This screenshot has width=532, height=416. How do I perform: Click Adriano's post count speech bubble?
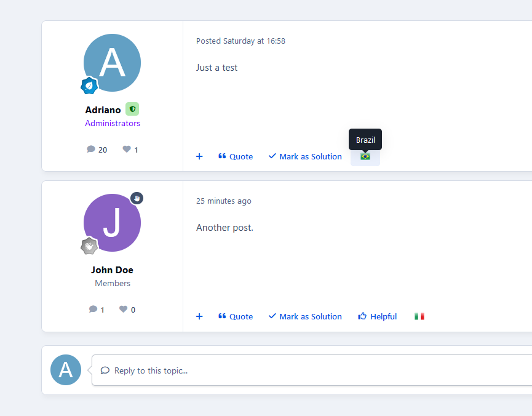(x=91, y=150)
